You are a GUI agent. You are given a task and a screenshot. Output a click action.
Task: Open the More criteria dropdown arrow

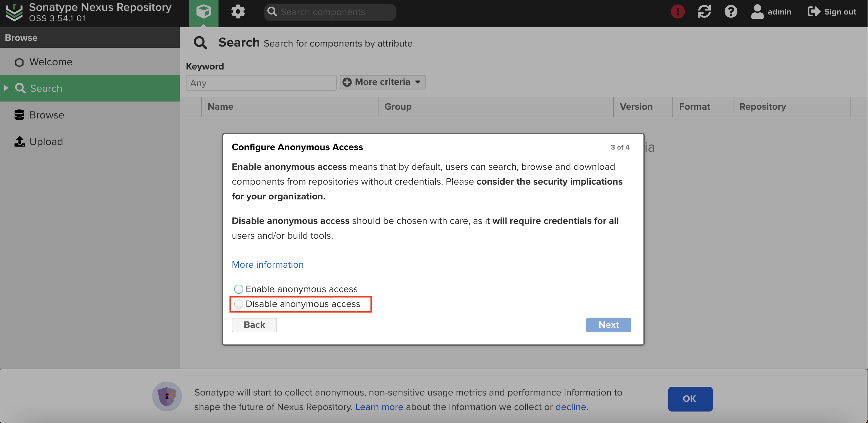tap(418, 82)
